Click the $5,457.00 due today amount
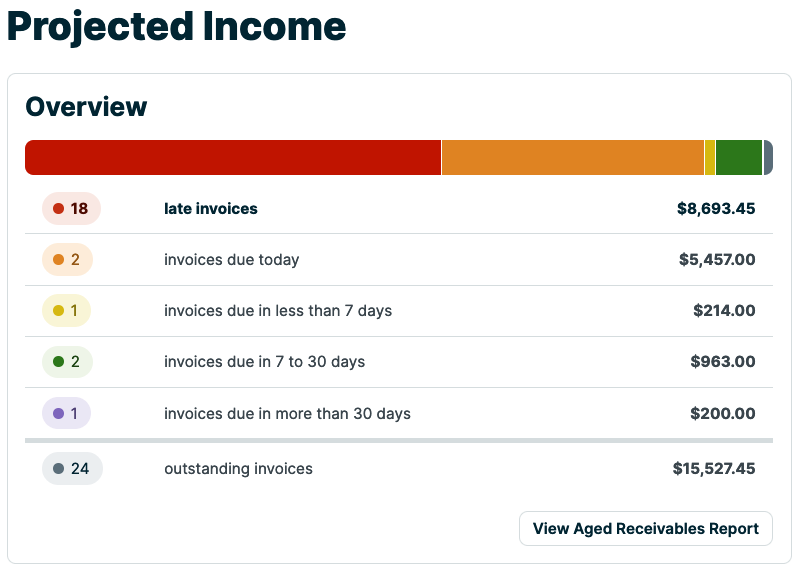Image resolution: width=802 pixels, height=577 pixels. (718, 259)
